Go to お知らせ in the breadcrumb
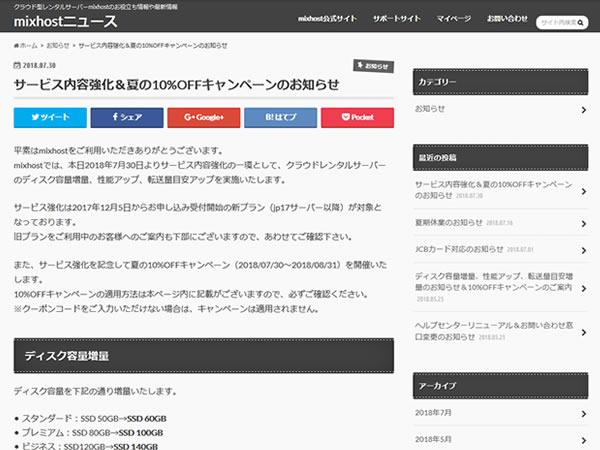Screen dimensions: 600x450 [x=58, y=46]
